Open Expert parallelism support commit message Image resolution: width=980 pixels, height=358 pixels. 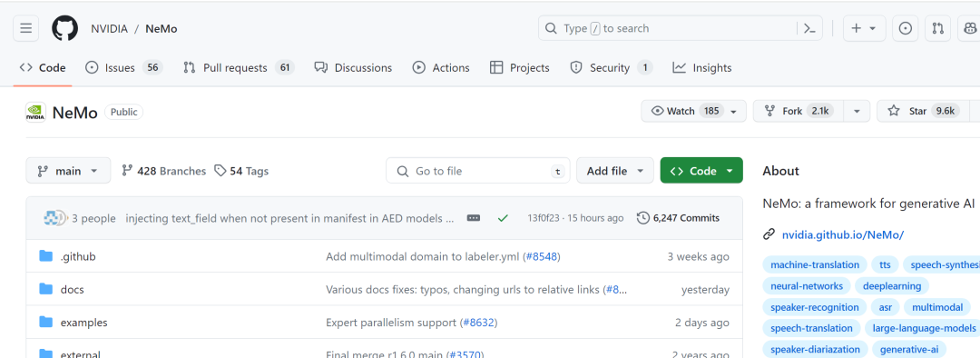coord(392,323)
